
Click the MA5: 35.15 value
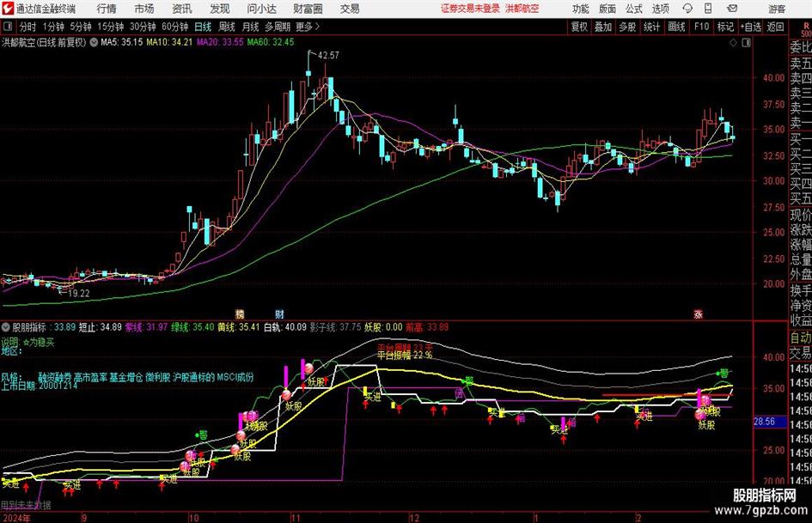point(121,42)
